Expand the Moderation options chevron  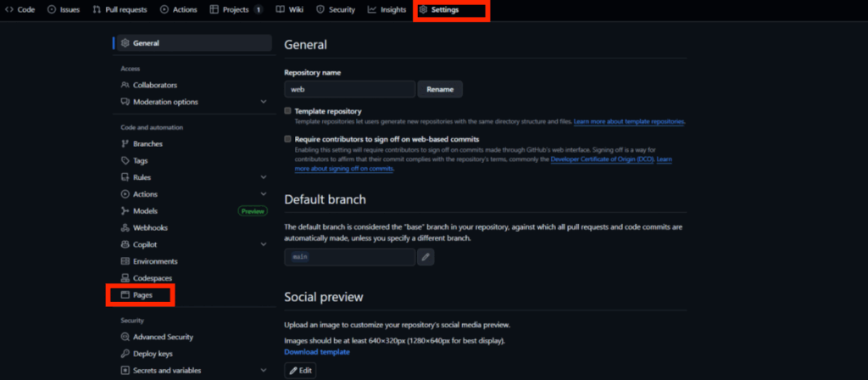[x=264, y=102]
